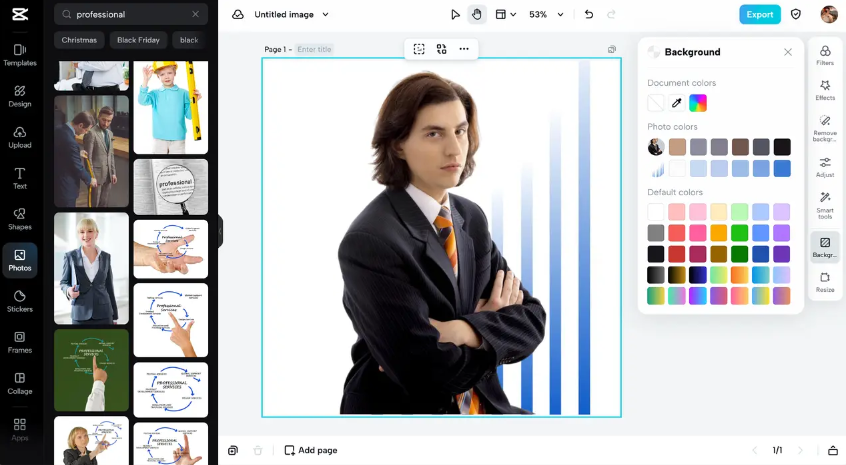Click the Export button
846x465 pixels.
760,15
